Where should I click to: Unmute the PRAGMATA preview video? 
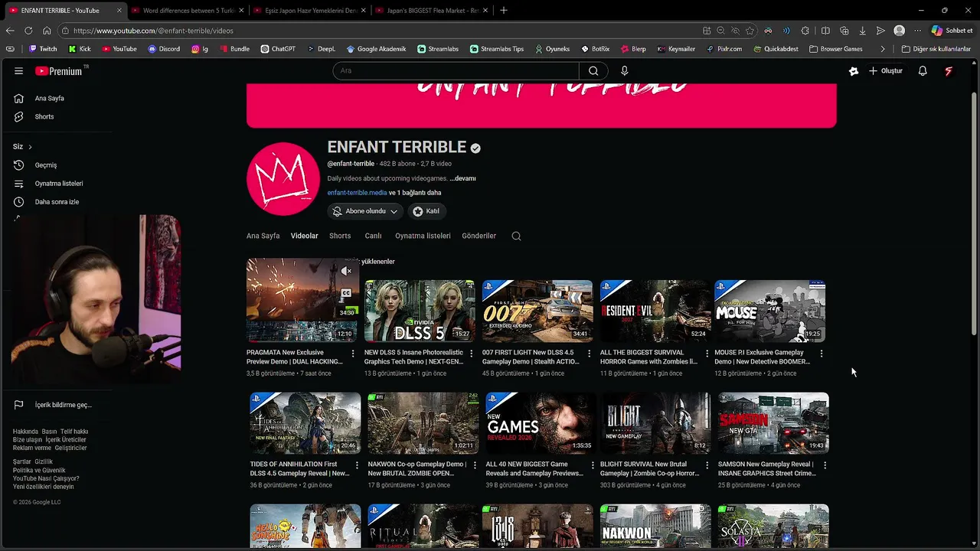point(346,271)
